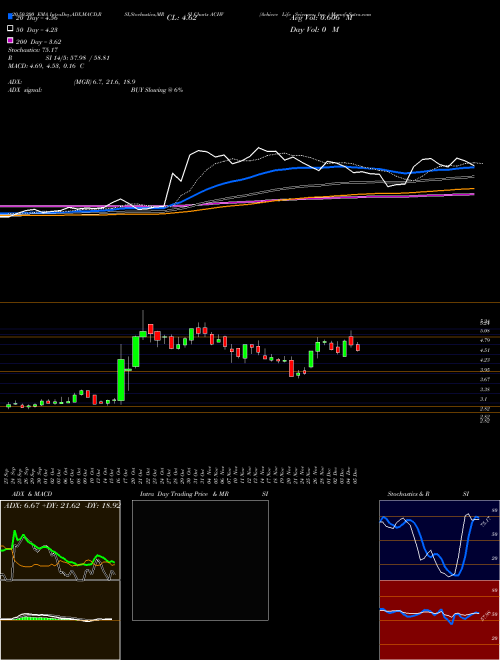The image size is (500, 660).
Task: Click the 3.95 price axis label
Action: pyautogui.click(x=484, y=370)
